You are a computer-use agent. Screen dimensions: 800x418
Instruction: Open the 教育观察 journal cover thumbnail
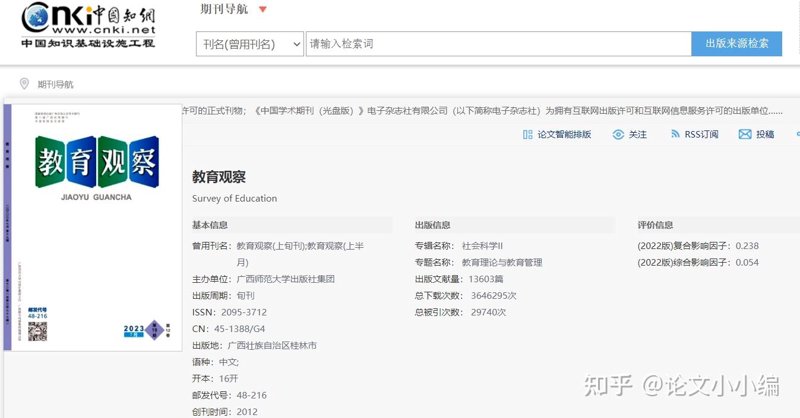(x=93, y=228)
